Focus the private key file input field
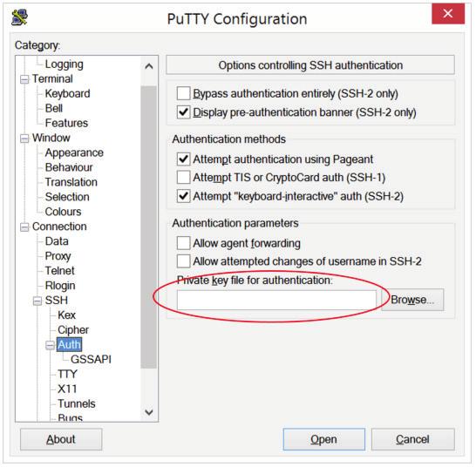This screenshot has width=476, height=467. click(276, 300)
